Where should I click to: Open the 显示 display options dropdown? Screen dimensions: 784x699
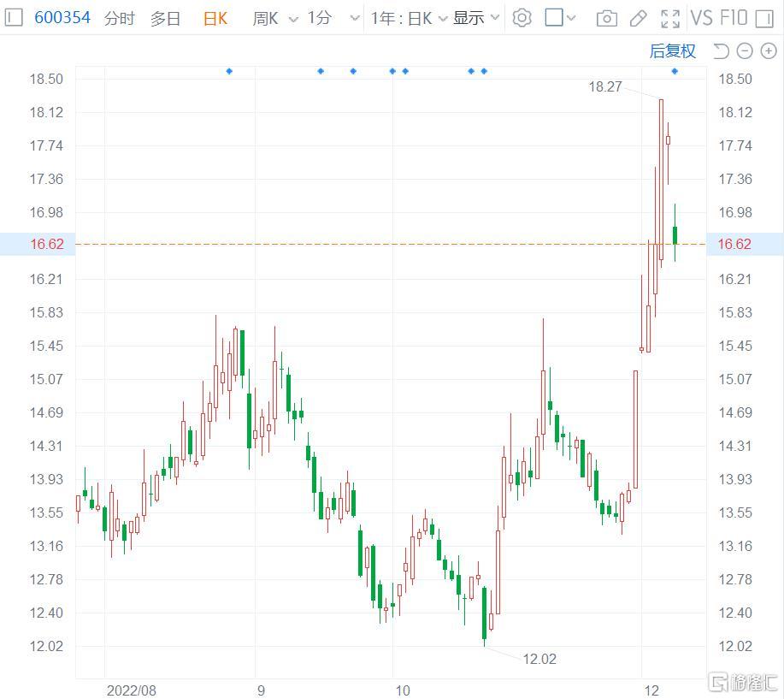tap(476, 18)
